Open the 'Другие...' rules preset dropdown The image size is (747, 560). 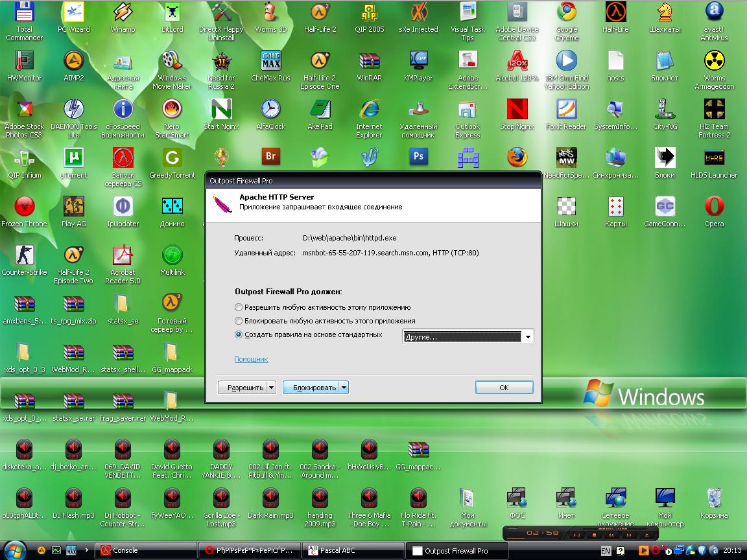coord(528,337)
